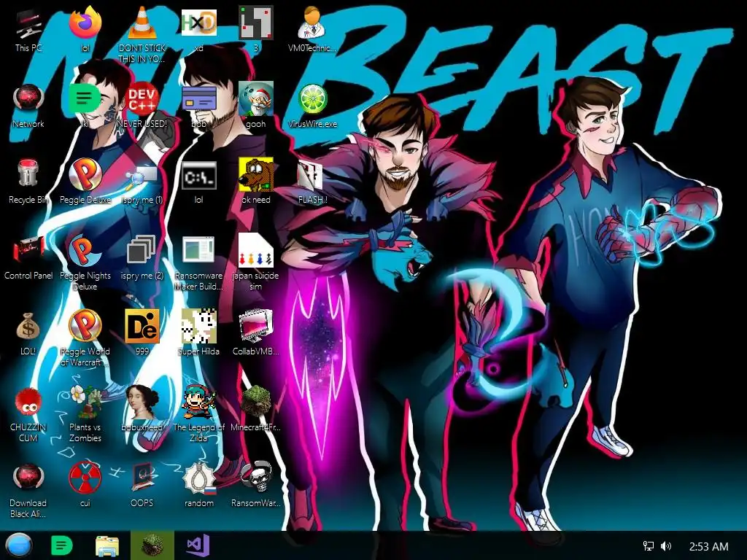The width and height of the screenshot is (747, 560).
Task: Open network status tray icon
Action: (x=649, y=546)
